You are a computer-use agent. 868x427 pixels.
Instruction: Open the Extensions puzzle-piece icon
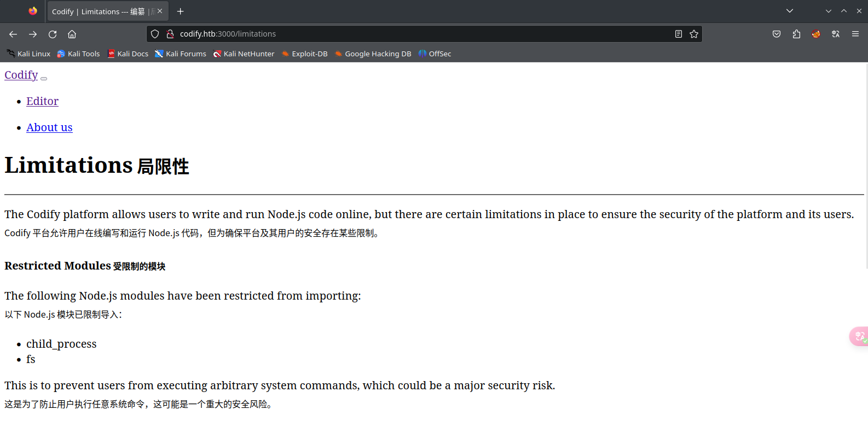(796, 34)
